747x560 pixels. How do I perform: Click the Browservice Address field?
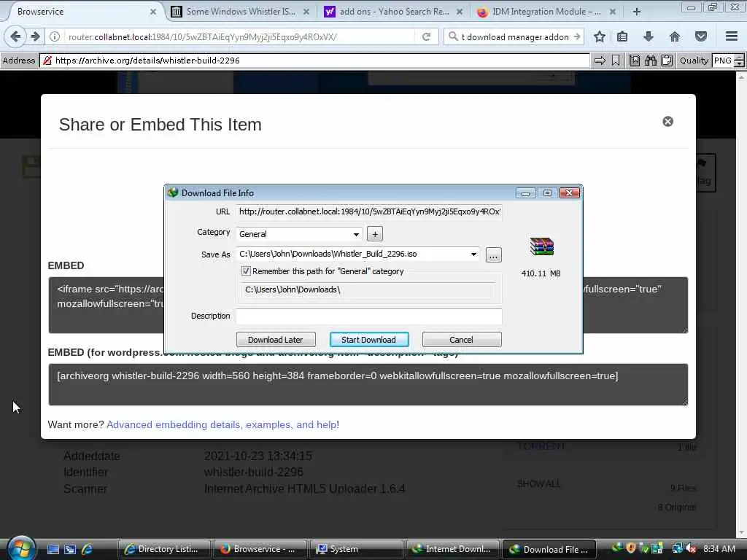315,61
